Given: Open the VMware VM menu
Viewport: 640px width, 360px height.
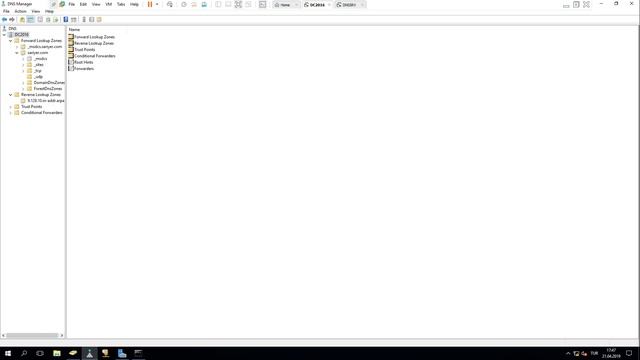Looking at the screenshot, I should pyautogui.click(x=109, y=4).
